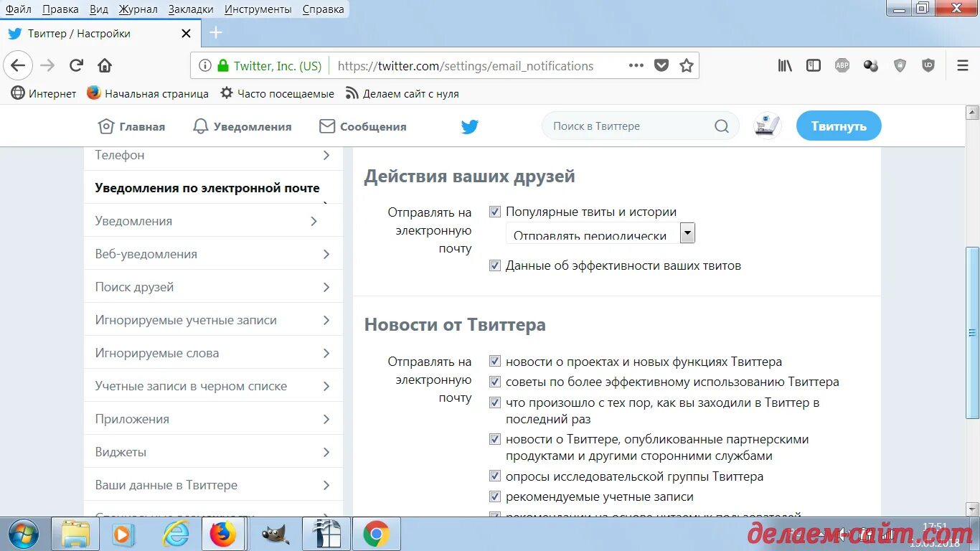980x551 pixels.
Task: Open Internet Explorer from the taskbar
Action: tap(176, 534)
